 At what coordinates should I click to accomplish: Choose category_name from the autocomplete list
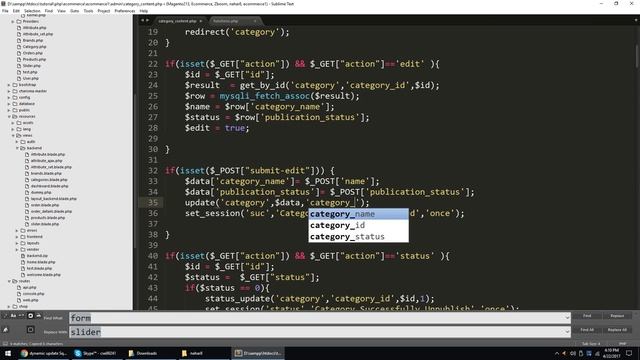(x=358, y=214)
